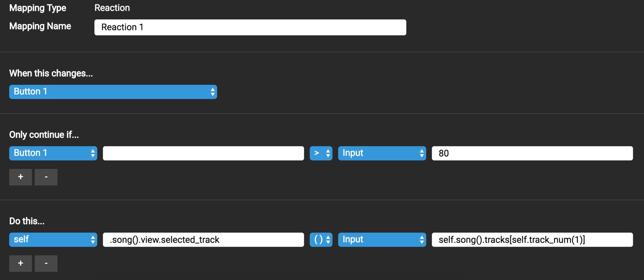Open the Input dropdown in the condition row
644x280 pixels.
click(382, 153)
